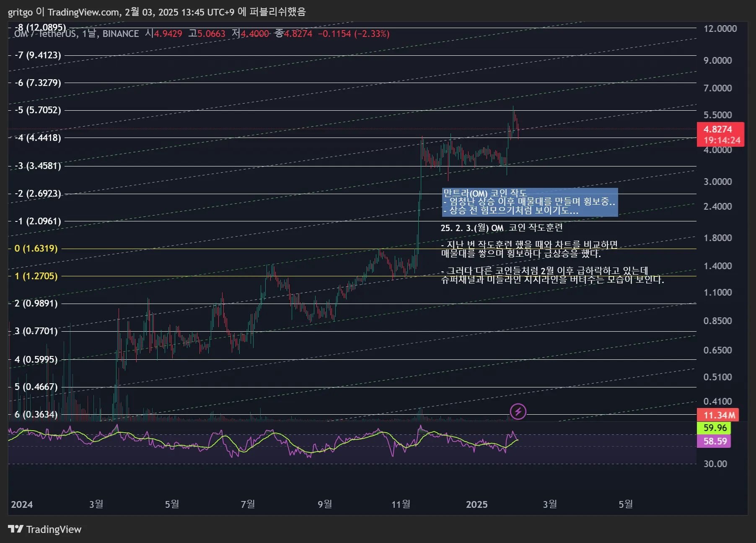Image resolution: width=756 pixels, height=543 pixels.
Task: Click the 5.5000 price axis label
Action: (x=717, y=115)
